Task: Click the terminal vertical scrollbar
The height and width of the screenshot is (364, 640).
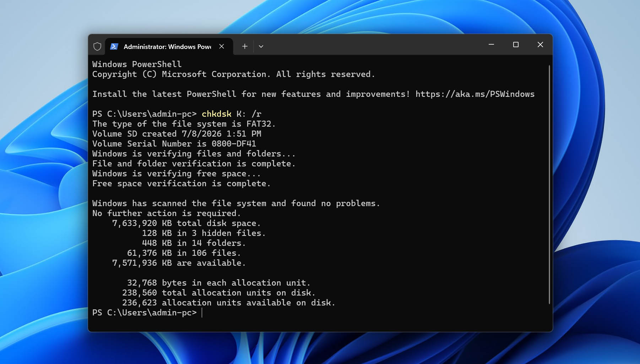Action: click(549, 184)
